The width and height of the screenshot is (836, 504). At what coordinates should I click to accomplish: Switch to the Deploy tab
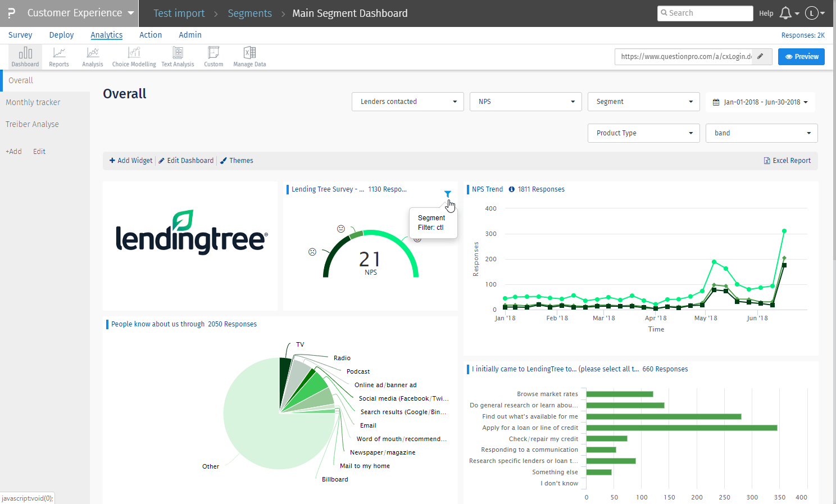[x=61, y=35]
